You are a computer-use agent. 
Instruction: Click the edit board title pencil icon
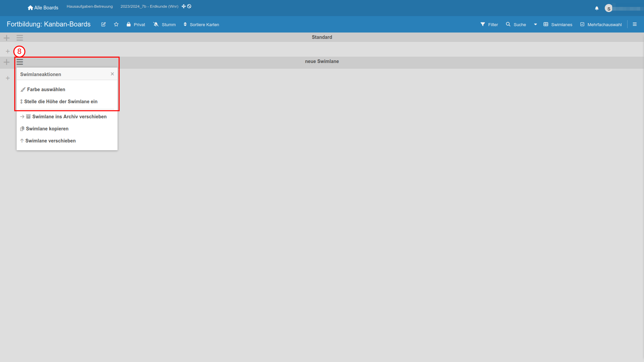[103, 24]
